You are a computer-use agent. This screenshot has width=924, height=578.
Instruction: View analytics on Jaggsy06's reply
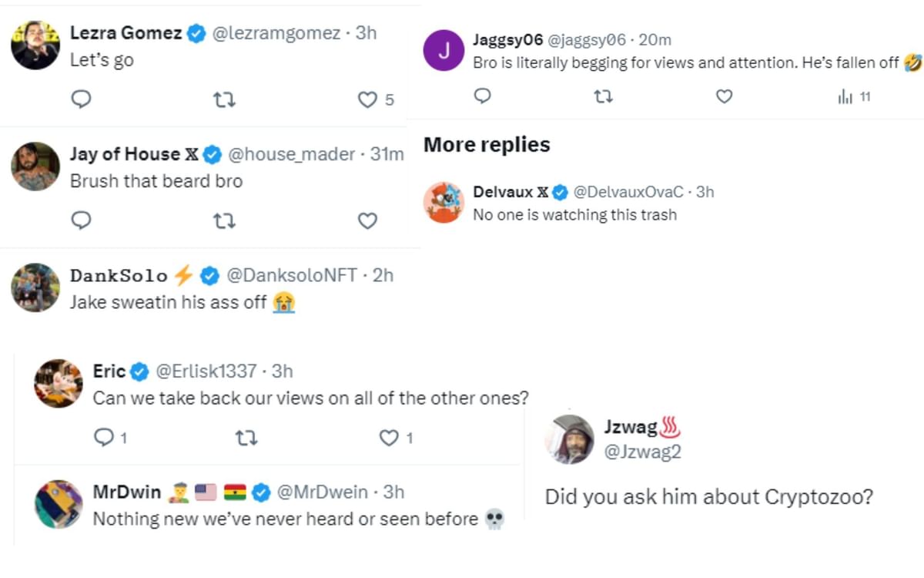coord(847,97)
